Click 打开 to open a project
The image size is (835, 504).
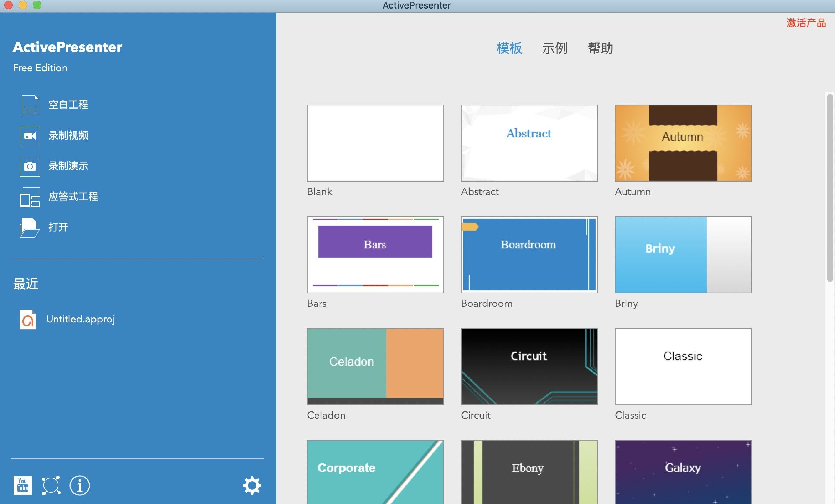58,227
